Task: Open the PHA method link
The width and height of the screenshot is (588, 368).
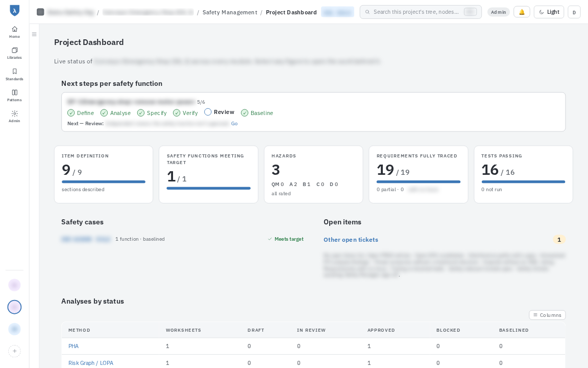Action: [73, 346]
